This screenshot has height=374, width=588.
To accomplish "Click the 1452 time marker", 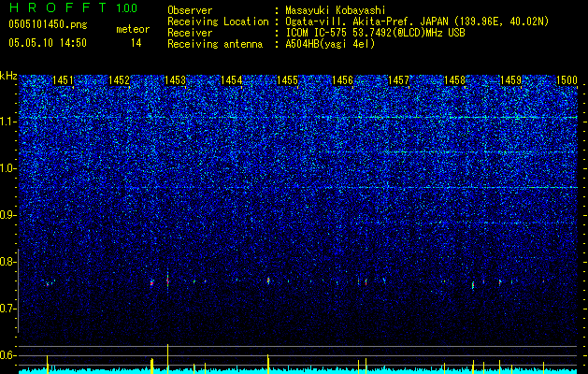I will tap(119, 79).
